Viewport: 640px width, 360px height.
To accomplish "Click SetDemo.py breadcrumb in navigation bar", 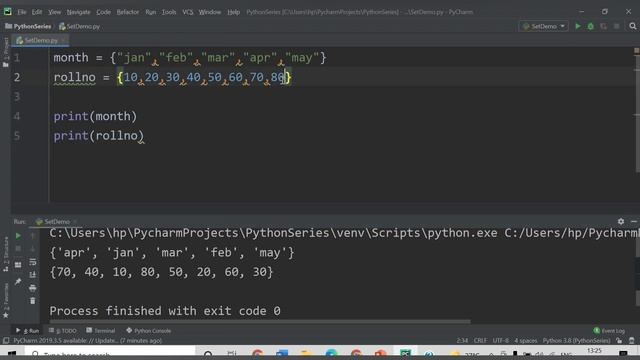I will [x=80, y=26].
